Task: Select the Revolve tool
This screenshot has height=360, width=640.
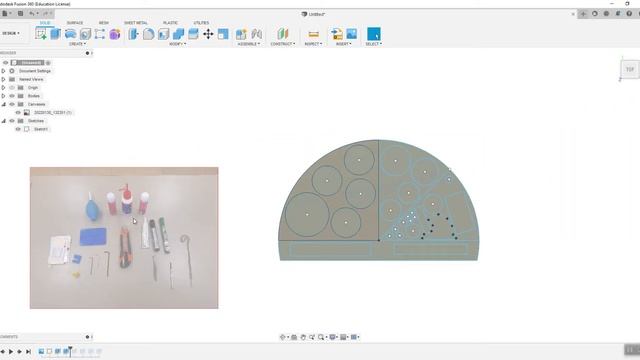Action: point(70,34)
